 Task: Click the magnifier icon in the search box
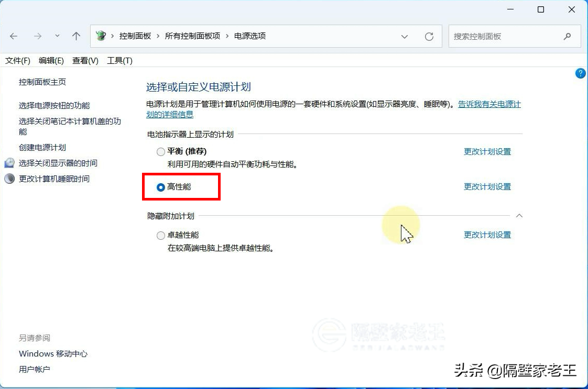tap(568, 36)
